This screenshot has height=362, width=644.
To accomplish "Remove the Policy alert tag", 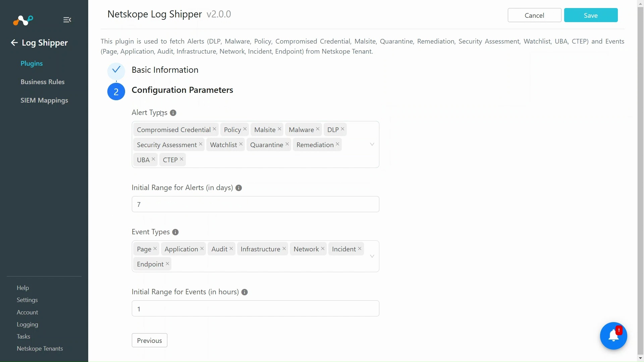I will tap(245, 129).
